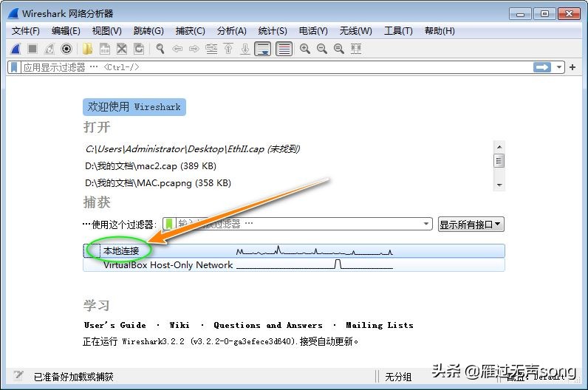Click the capture filter input field
This screenshot has height=390, width=588.
[298, 225]
